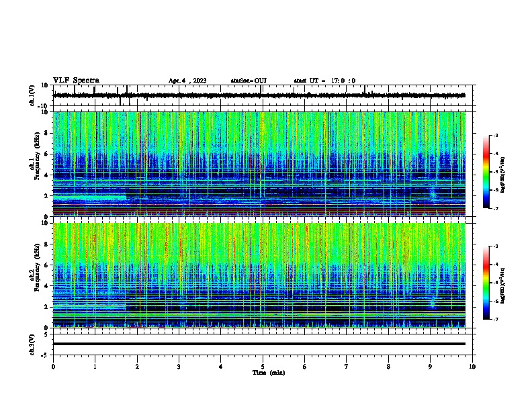
Task: Click time axis tick label 8
Action: pos(388,367)
